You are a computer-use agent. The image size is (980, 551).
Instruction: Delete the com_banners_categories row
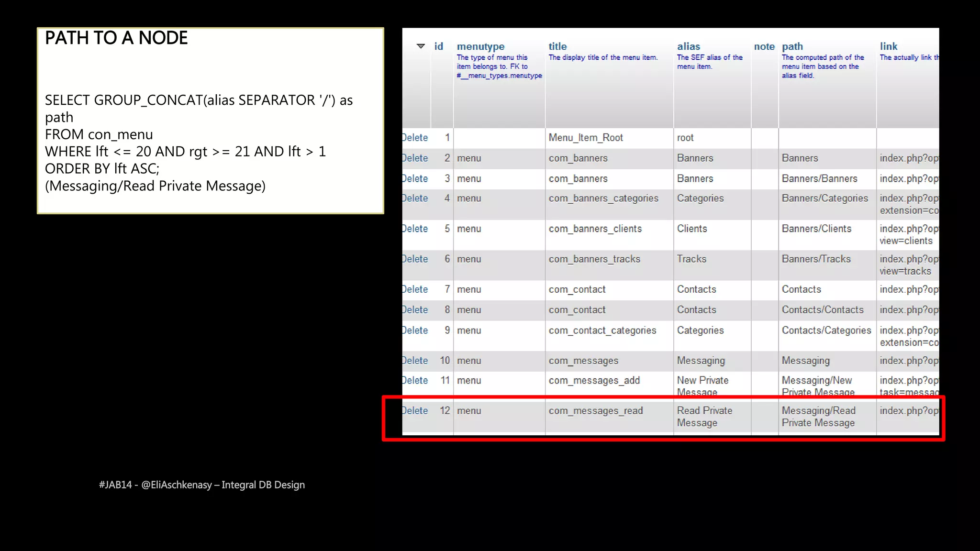pyautogui.click(x=415, y=198)
